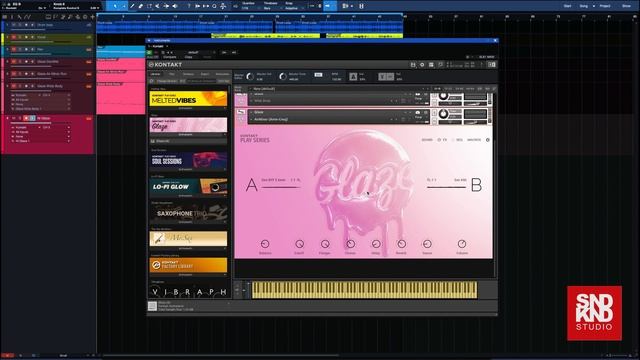Image resolution: width=640 pixels, height=360 pixels.
Task: Click the metronome icon in the Kontakt master bar
Action: point(353,76)
